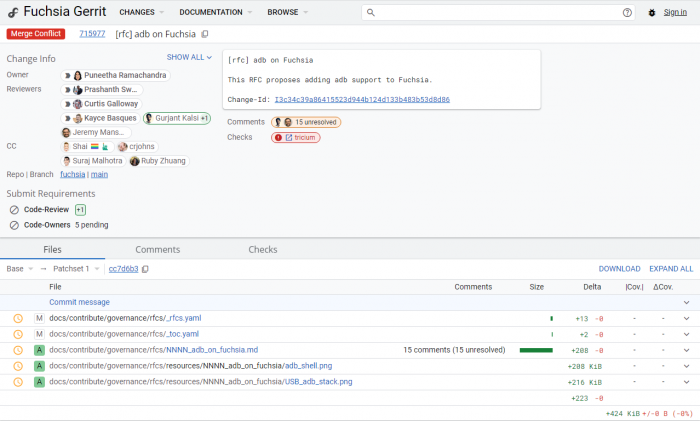Image resolution: width=700 pixels, height=421 pixels.
Task: Open the Patchset 1 dropdown
Action: click(x=76, y=269)
